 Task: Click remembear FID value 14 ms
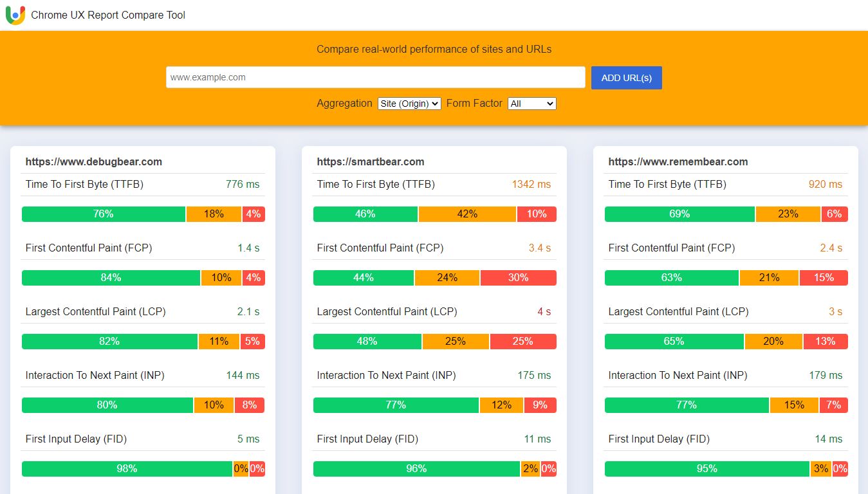[x=829, y=439]
